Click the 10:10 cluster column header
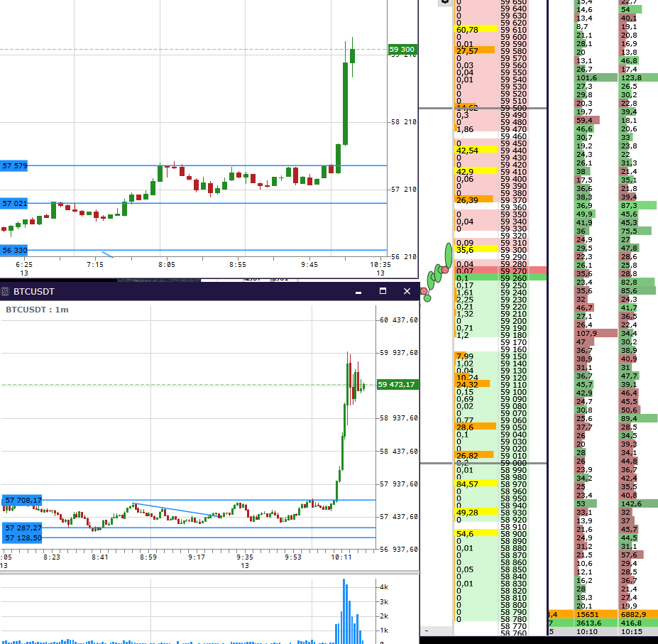The width and height of the screenshot is (658, 644). [x=596, y=631]
